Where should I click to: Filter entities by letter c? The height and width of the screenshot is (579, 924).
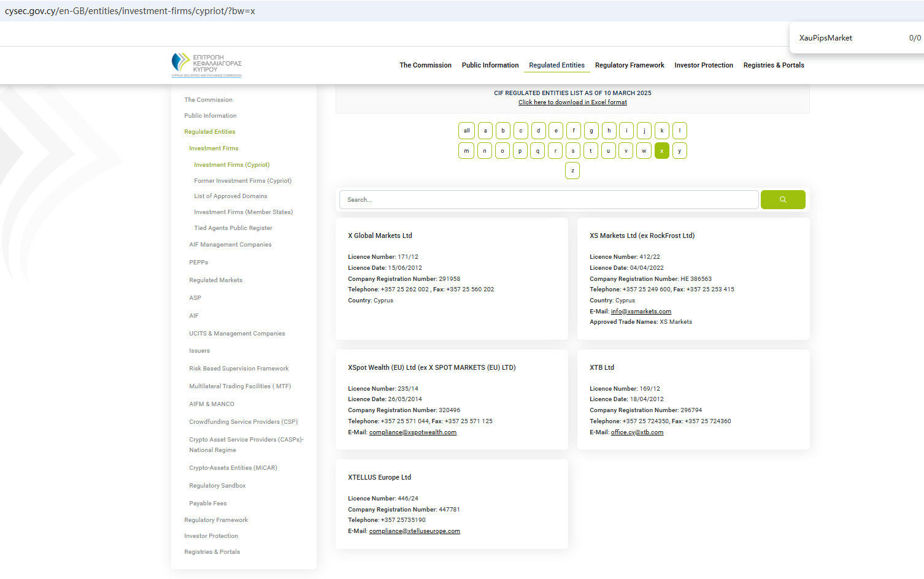(x=521, y=131)
